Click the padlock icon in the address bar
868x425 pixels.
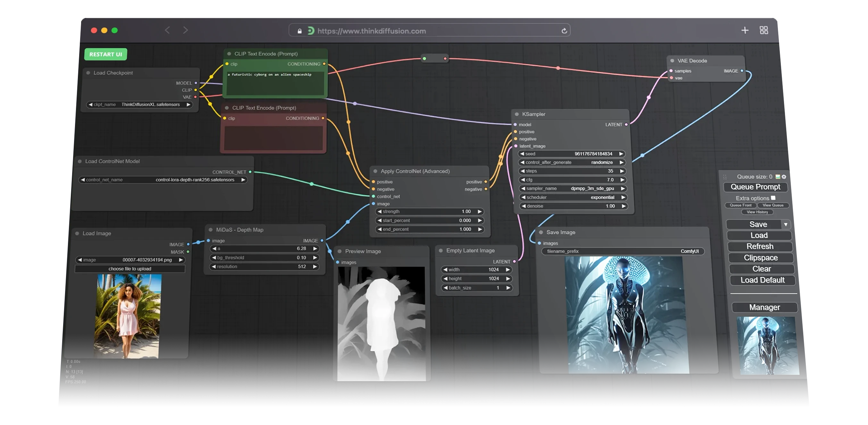coord(299,31)
